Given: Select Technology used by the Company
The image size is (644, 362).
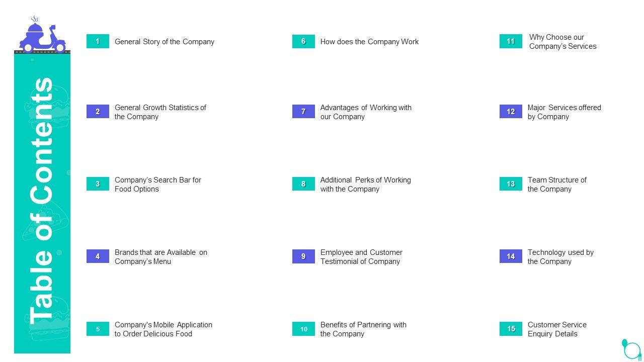Looking at the screenshot, I should [560, 257].
